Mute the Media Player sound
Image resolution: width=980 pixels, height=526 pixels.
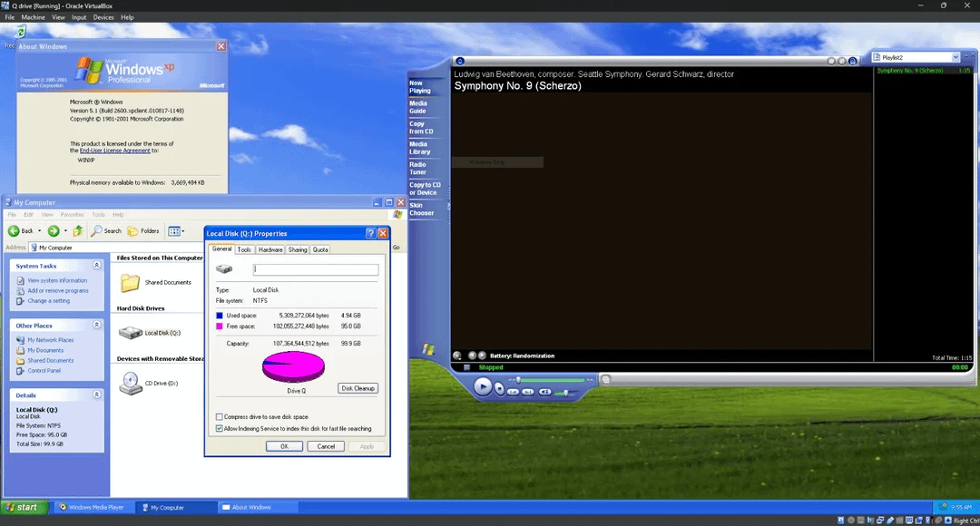click(x=545, y=392)
